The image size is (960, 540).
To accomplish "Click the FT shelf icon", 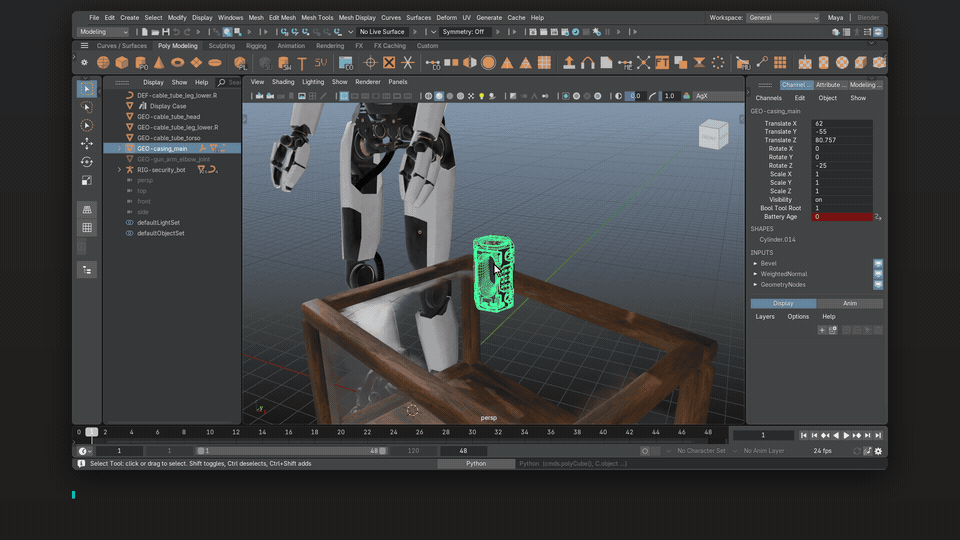I will pyautogui.click(x=662, y=62).
